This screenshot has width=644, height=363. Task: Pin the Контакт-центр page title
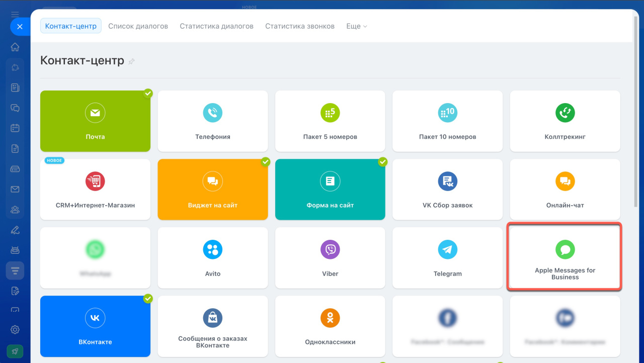pos(132,62)
